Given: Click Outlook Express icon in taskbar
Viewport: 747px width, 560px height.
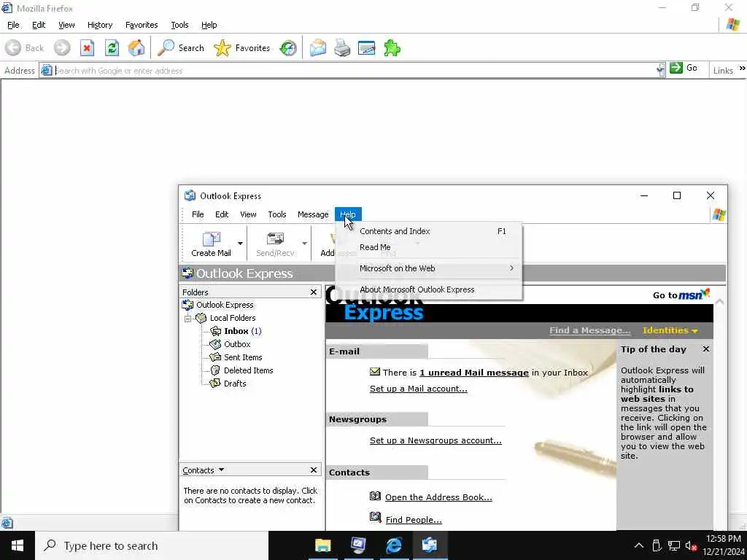Looking at the screenshot, I should click(429, 545).
